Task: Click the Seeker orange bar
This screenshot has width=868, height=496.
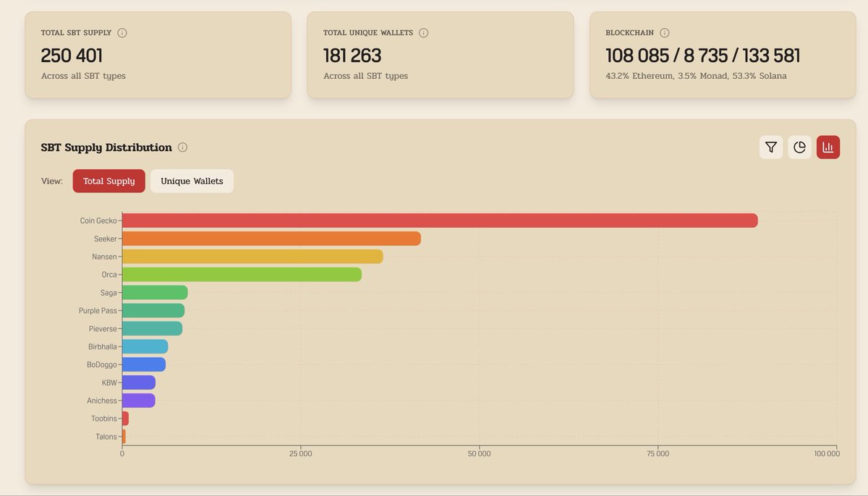Action: coord(271,239)
